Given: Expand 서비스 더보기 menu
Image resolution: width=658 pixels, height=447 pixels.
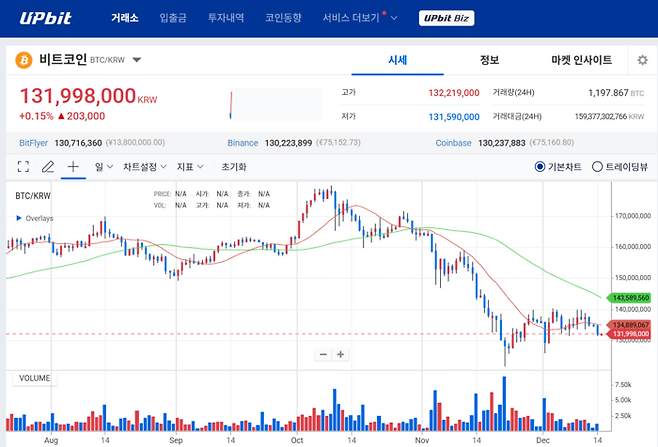Looking at the screenshot, I should [360, 18].
